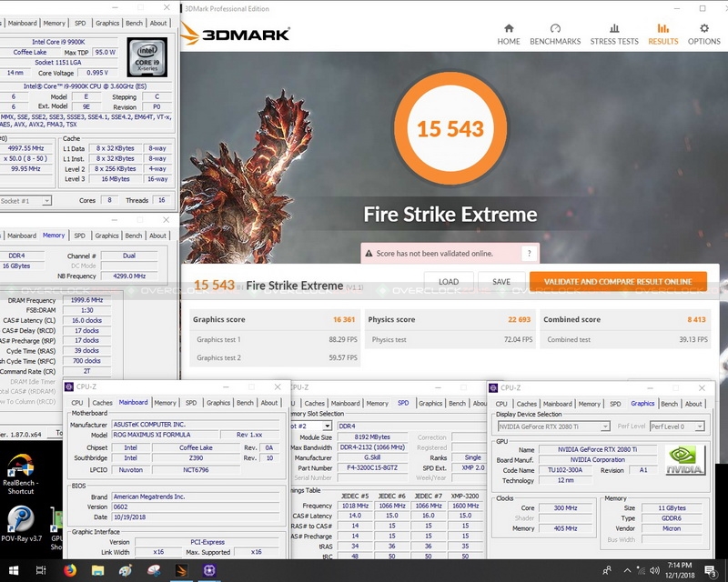Click VALIDATE AND COMPARE RESULT ONLINE
The height and width of the screenshot is (582, 728).
(618, 281)
